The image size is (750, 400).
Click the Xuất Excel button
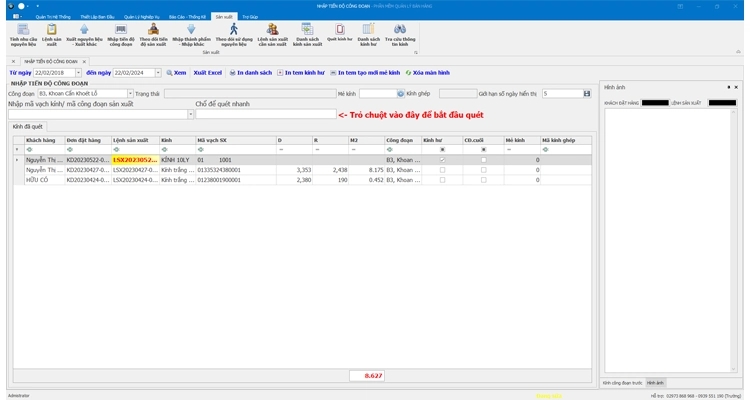coord(208,73)
